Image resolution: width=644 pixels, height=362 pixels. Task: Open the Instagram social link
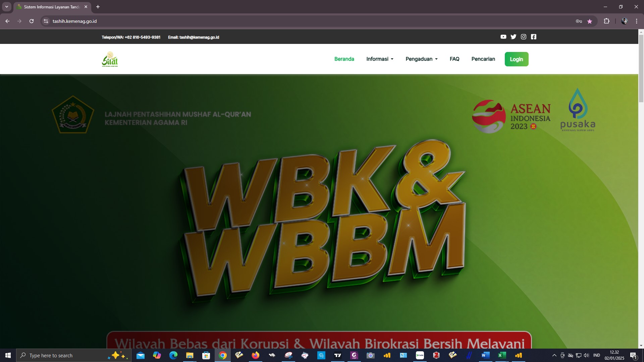click(x=523, y=37)
